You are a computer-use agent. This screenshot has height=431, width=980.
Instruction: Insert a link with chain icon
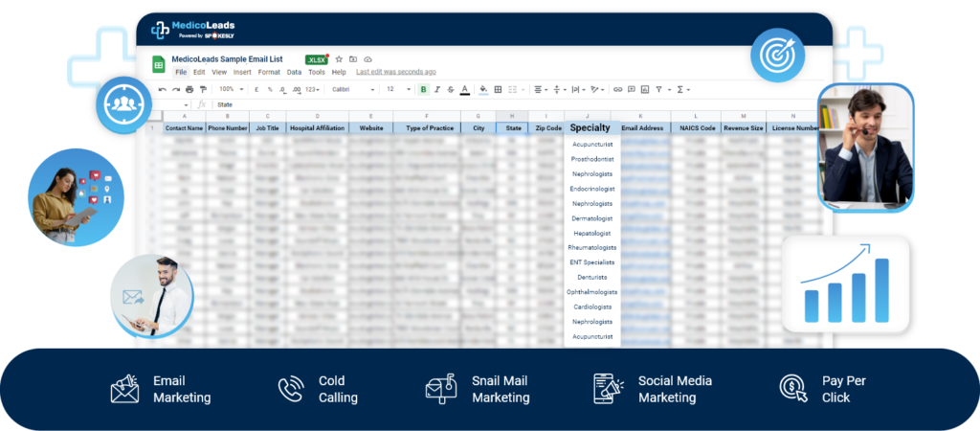617,89
